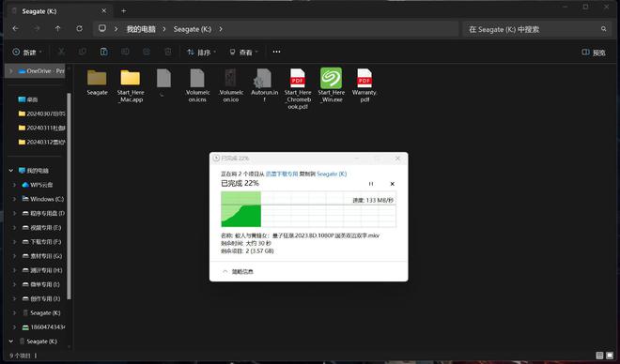The width and height of the screenshot is (620, 364).
Task: Expand the (E:) drive chevron
Action: (15, 227)
